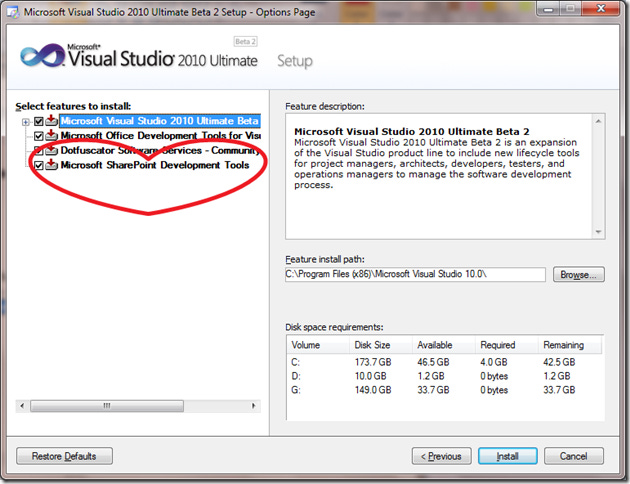Image resolution: width=630 pixels, height=484 pixels.
Task: Click the Required column header
Action: [x=506, y=345]
